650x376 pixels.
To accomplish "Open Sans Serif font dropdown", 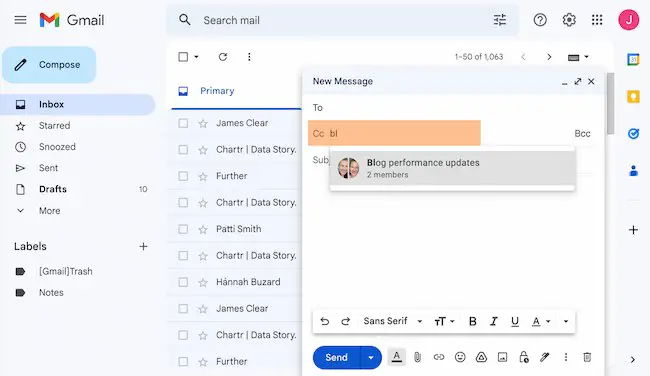I will 393,321.
